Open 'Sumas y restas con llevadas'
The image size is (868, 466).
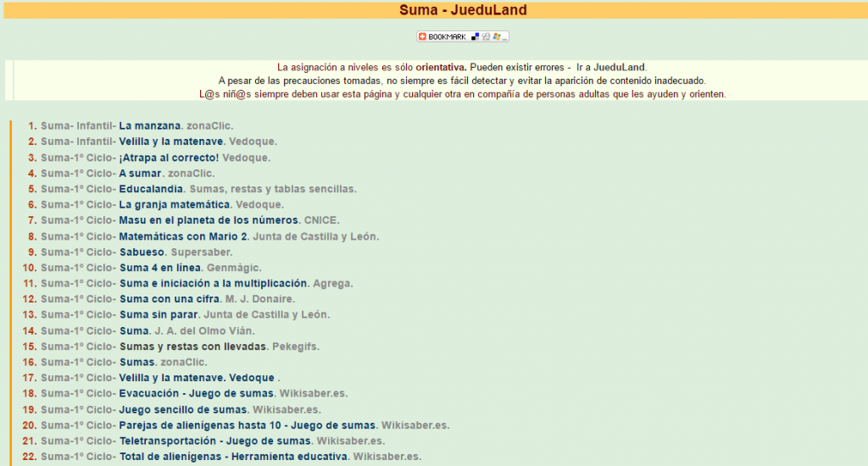point(193,347)
